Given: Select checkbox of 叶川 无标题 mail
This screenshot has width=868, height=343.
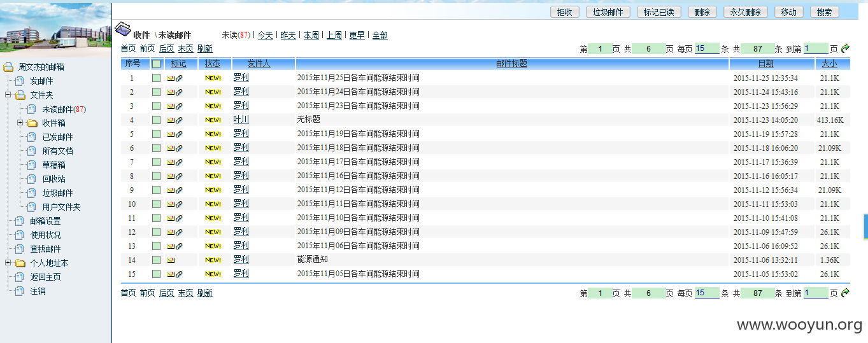Looking at the screenshot, I should point(156,120).
